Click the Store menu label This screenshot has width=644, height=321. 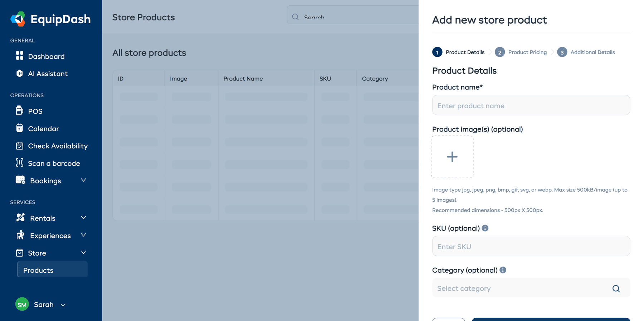click(37, 253)
